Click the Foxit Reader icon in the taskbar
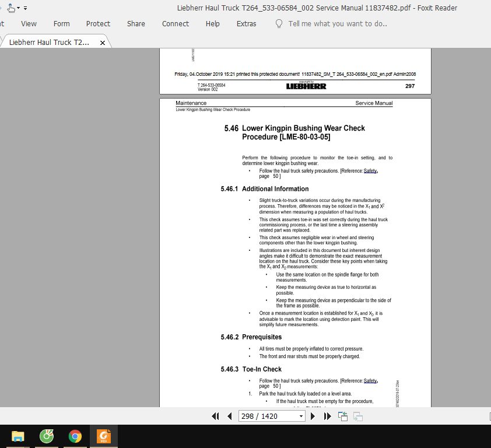This screenshot has height=448, width=491. [x=103, y=436]
